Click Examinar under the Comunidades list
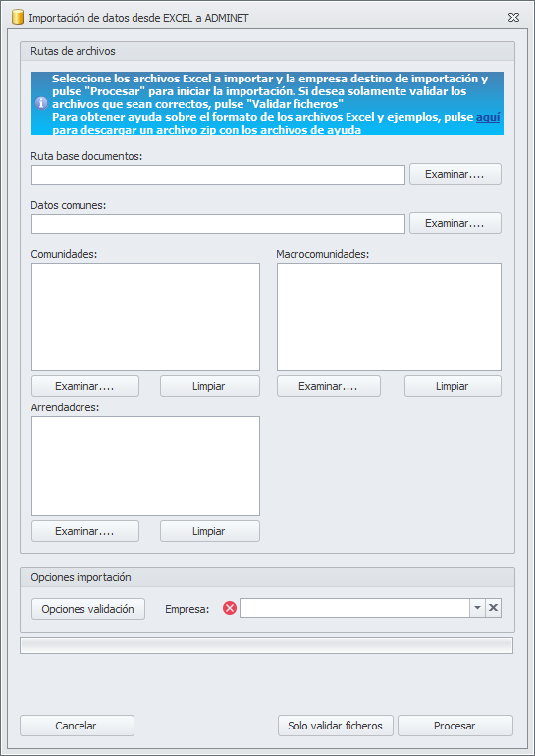Screen dimensions: 535x756 pos(85,386)
